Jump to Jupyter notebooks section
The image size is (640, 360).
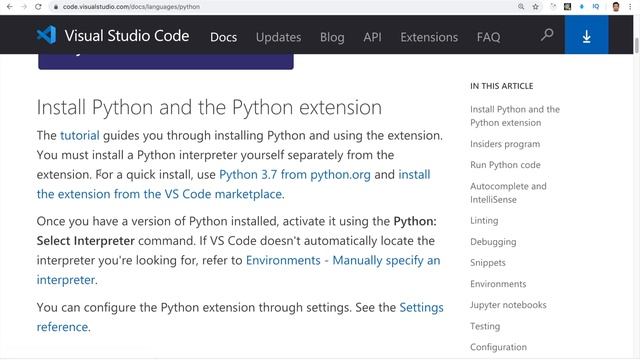tap(508, 305)
